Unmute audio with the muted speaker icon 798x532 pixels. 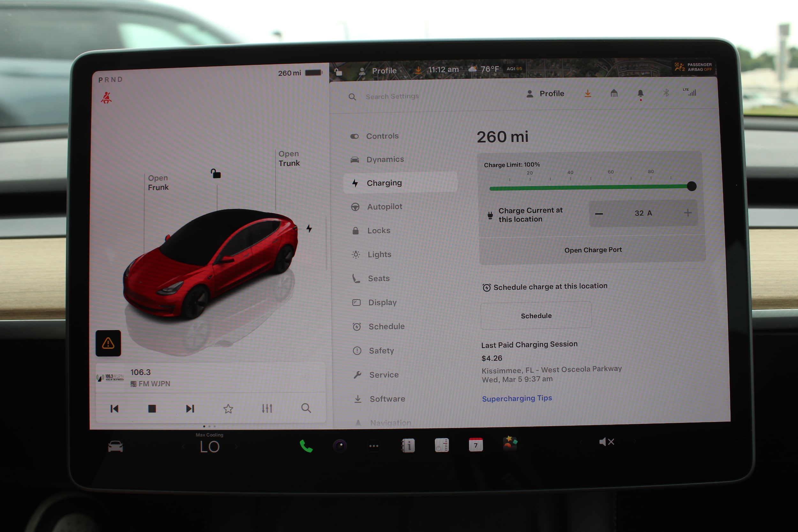point(607,442)
